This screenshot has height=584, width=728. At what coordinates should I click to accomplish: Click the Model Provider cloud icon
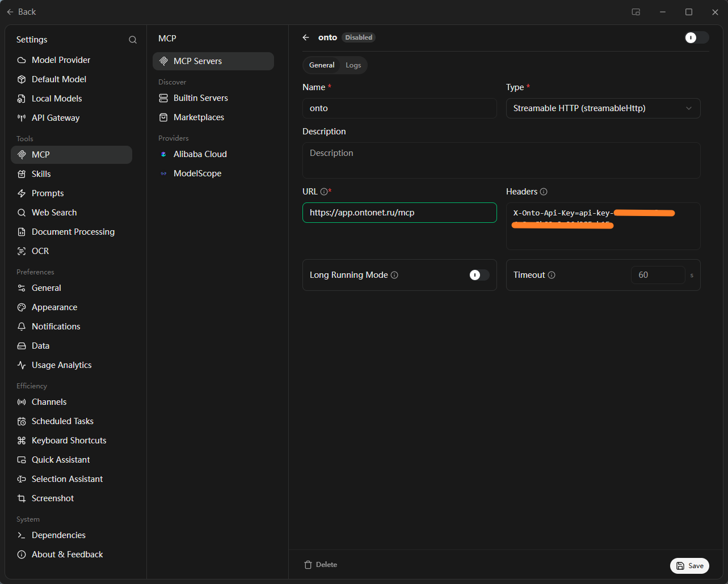coord(22,60)
